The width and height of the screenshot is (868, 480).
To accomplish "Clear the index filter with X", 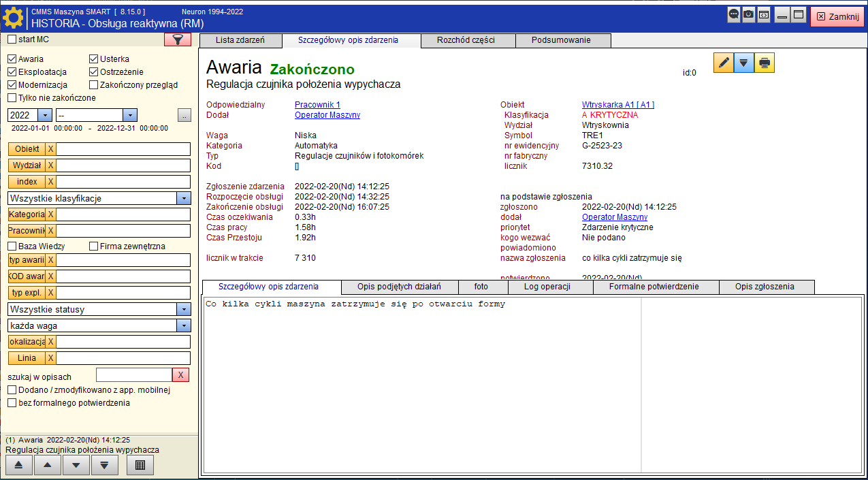I will click(x=50, y=182).
